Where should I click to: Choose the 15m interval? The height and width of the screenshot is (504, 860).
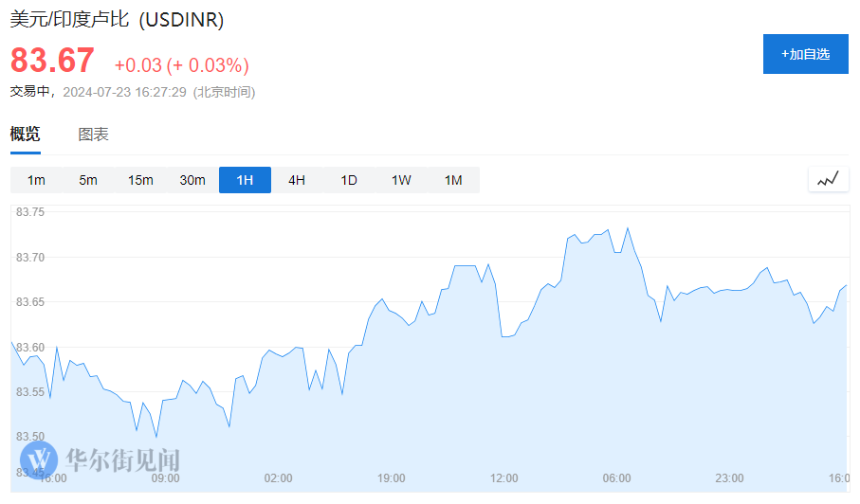tap(140, 180)
